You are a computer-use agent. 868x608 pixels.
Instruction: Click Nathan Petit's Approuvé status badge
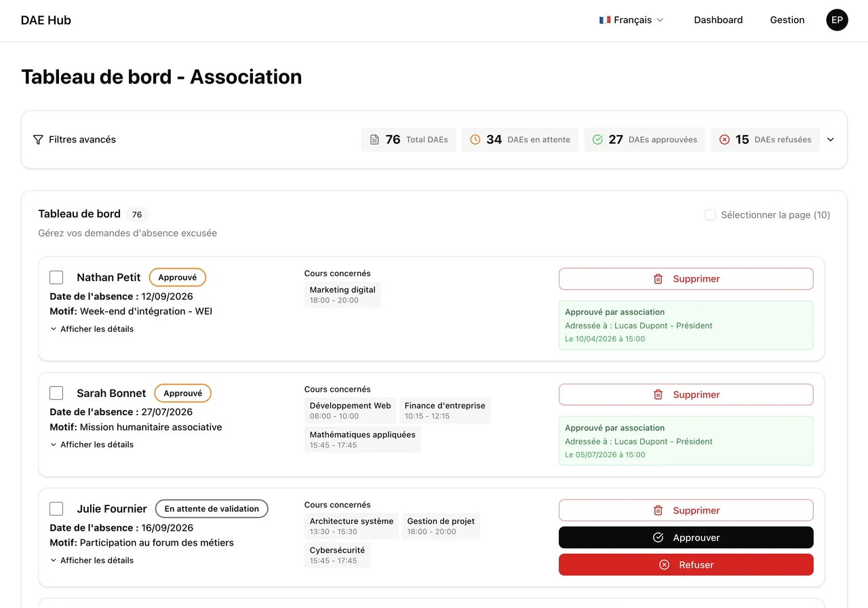coord(178,278)
